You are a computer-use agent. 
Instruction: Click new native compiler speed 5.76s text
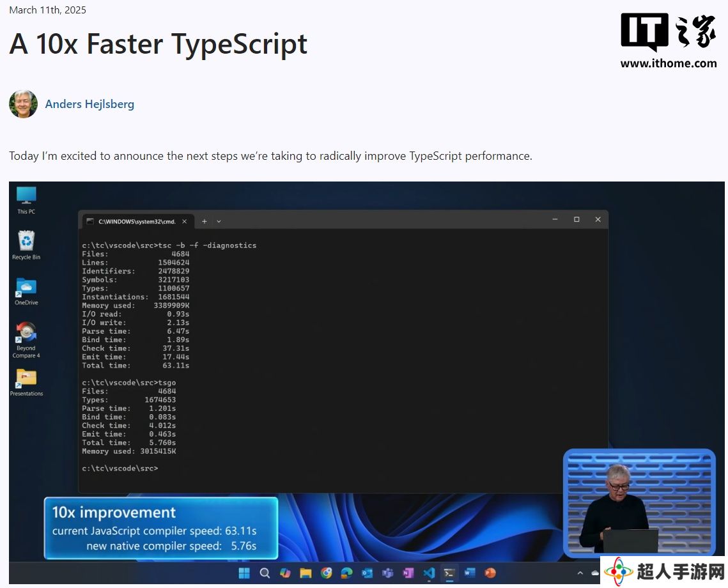click(x=171, y=546)
